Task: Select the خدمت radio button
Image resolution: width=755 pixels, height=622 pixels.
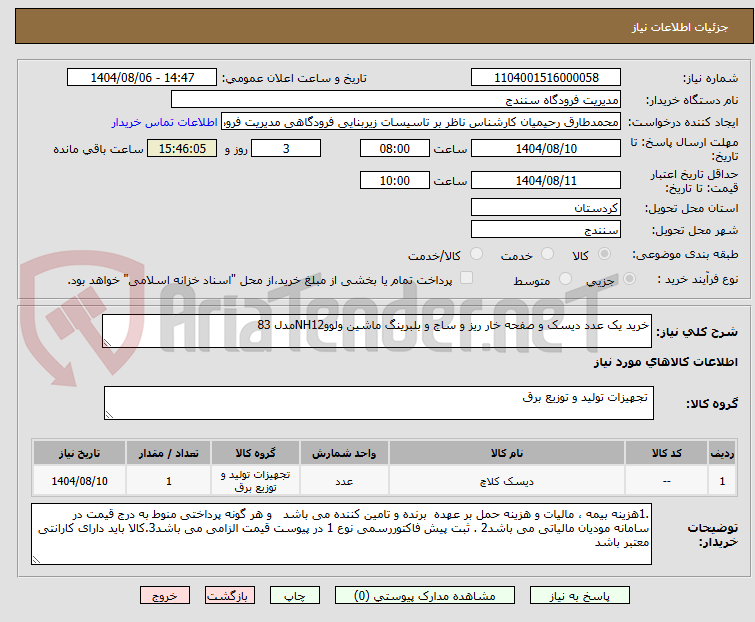Action: (547, 254)
